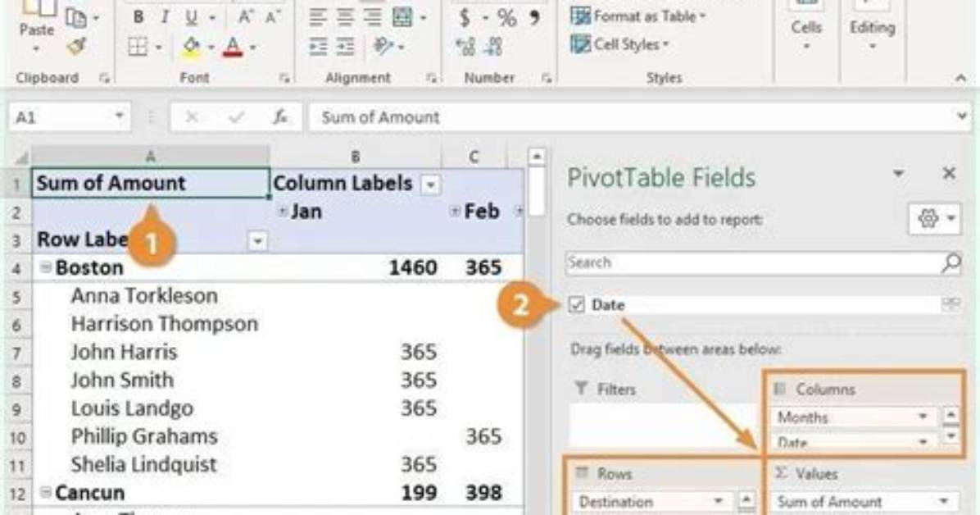This screenshot has width=980, height=515.
Task: Apply red Font Color
Action: tap(233, 47)
